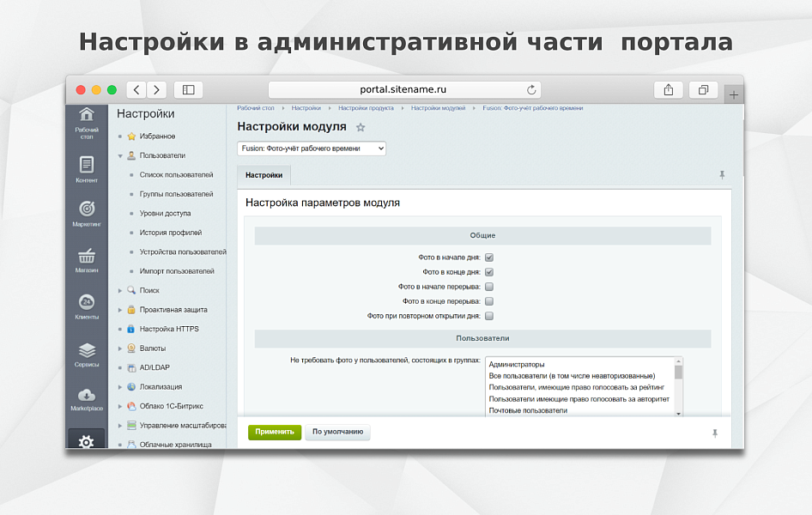Open the Маркетинг target icon
812x515 pixels.
(x=87, y=209)
